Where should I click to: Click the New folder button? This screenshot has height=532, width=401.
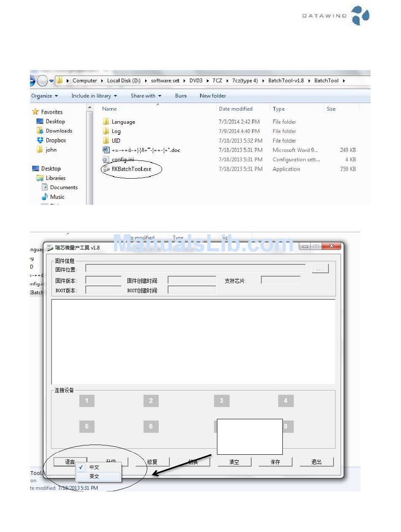[x=213, y=96]
